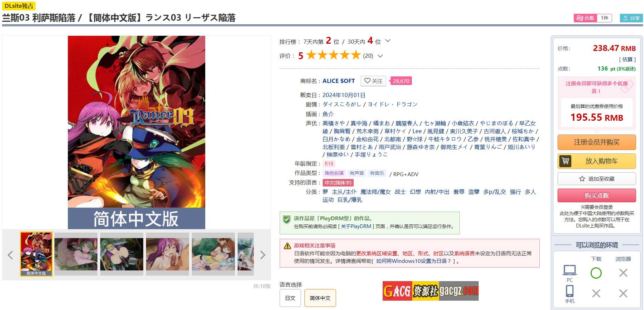Select 日文 language option

[x=290, y=298]
